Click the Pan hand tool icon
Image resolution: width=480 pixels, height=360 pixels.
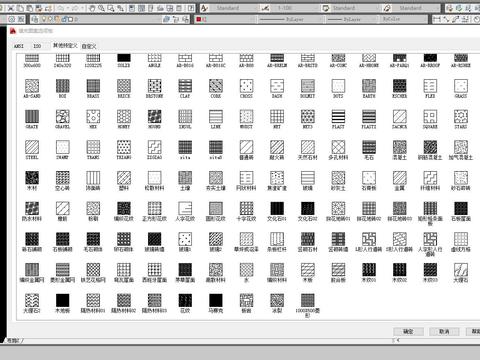[x=92, y=8]
